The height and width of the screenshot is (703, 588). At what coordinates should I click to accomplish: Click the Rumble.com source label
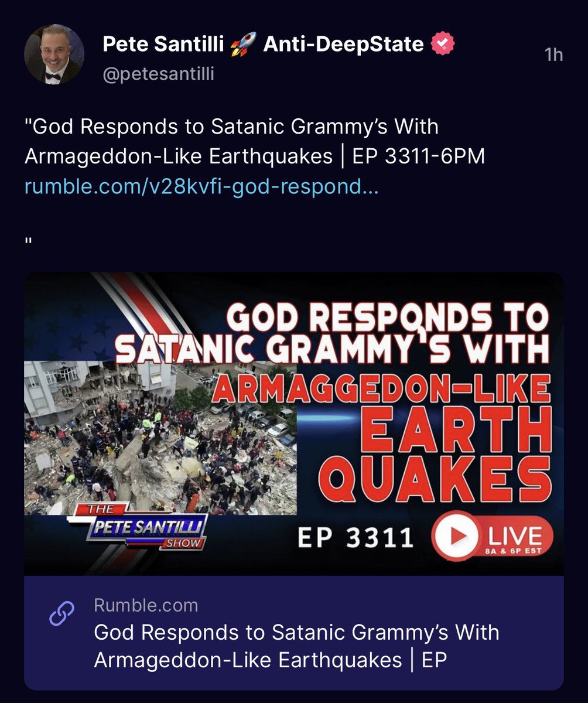[x=146, y=605]
